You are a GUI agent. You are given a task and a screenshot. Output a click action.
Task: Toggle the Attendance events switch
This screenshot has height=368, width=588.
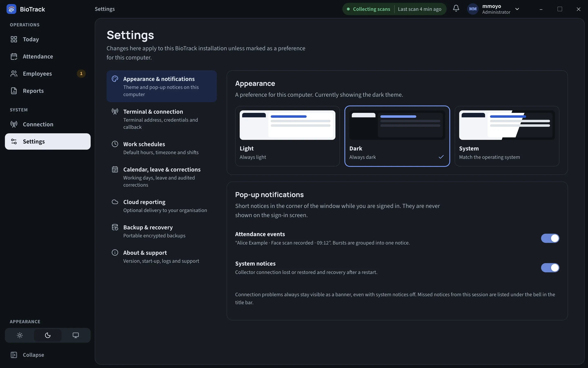click(x=550, y=238)
